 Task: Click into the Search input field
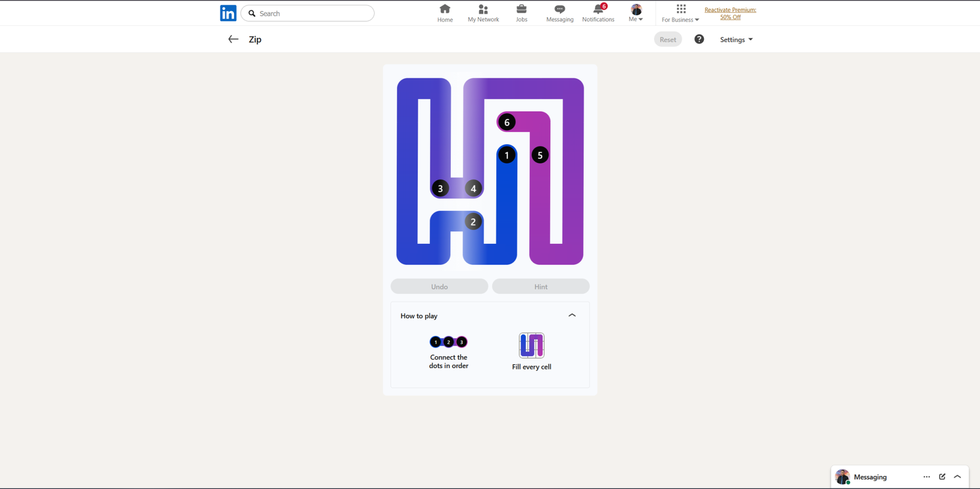(x=312, y=13)
